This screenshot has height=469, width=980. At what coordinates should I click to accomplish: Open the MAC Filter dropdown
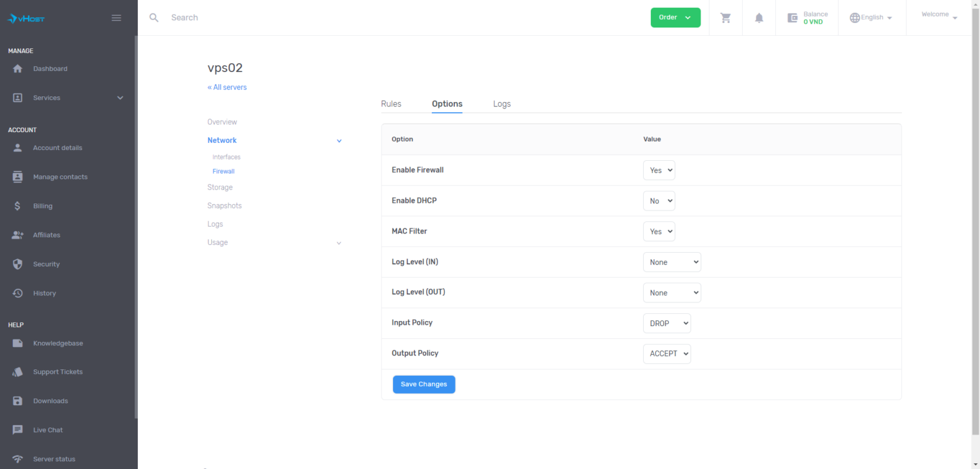coord(658,232)
